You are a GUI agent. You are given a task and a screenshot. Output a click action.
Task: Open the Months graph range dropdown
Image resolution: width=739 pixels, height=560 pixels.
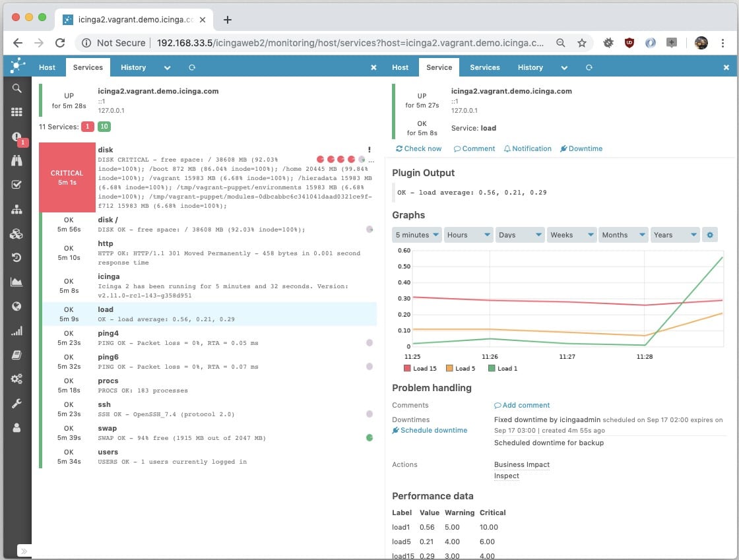point(623,235)
